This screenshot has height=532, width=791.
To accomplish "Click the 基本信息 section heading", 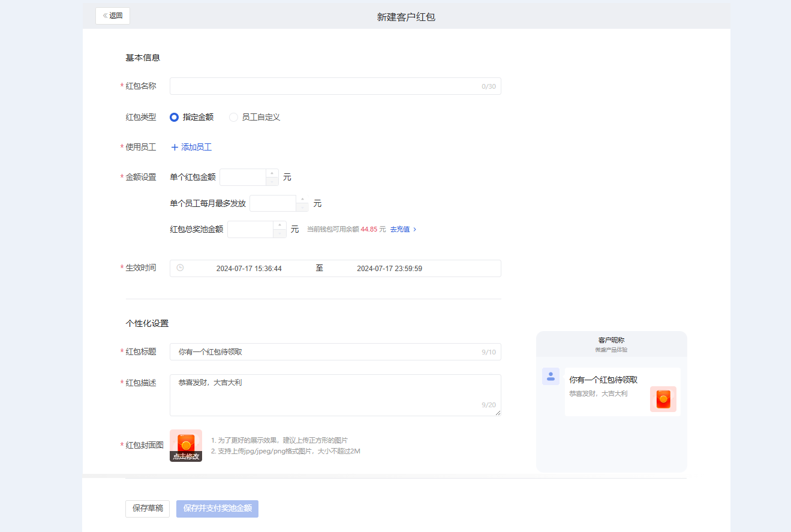I will tap(143, 58).
